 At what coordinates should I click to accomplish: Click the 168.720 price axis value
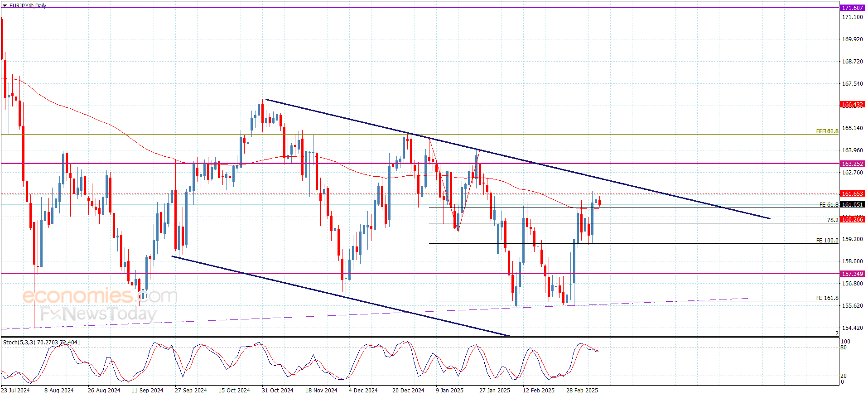(x=852, y=61)
